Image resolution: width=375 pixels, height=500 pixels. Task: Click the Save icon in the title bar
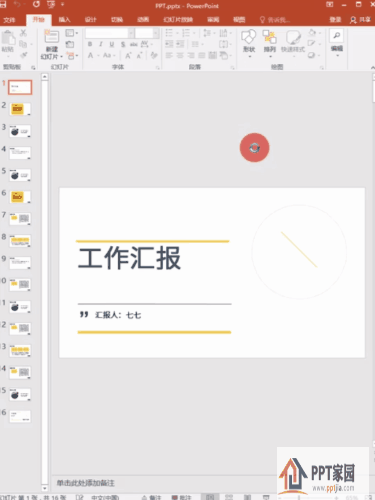[3, 4]
